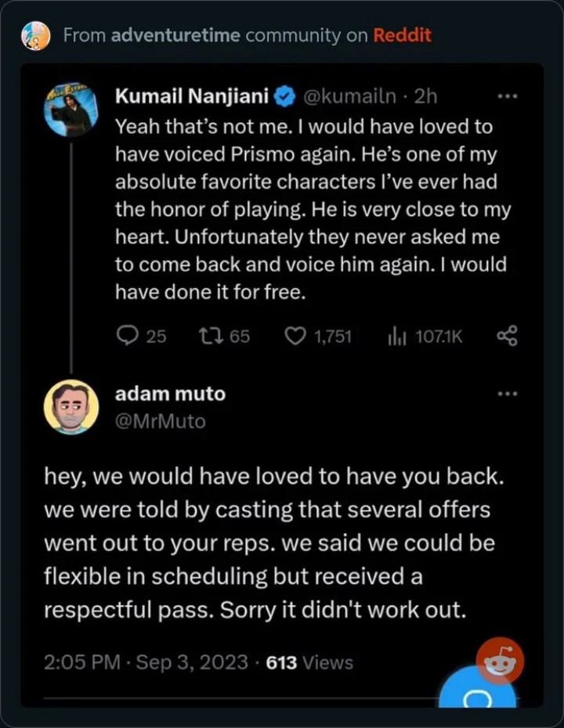Click the adventuretime community avatar icon
Viewport: 564px width, 728px height.
pos(36,35)
